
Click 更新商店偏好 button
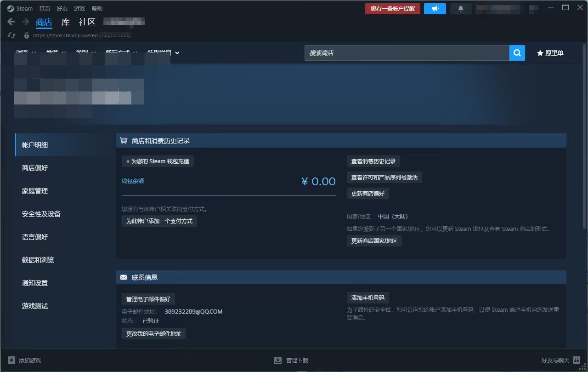[x=368, y=194]
